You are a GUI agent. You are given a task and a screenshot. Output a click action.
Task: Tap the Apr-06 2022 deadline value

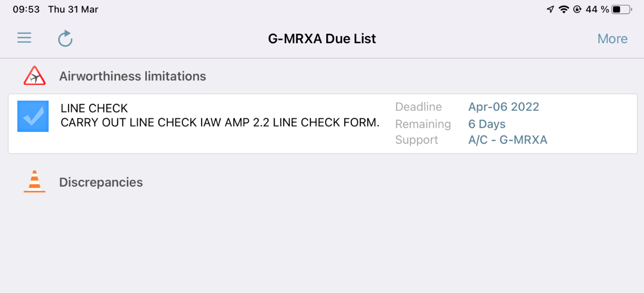pyautogui.click(x=503, y=107)
